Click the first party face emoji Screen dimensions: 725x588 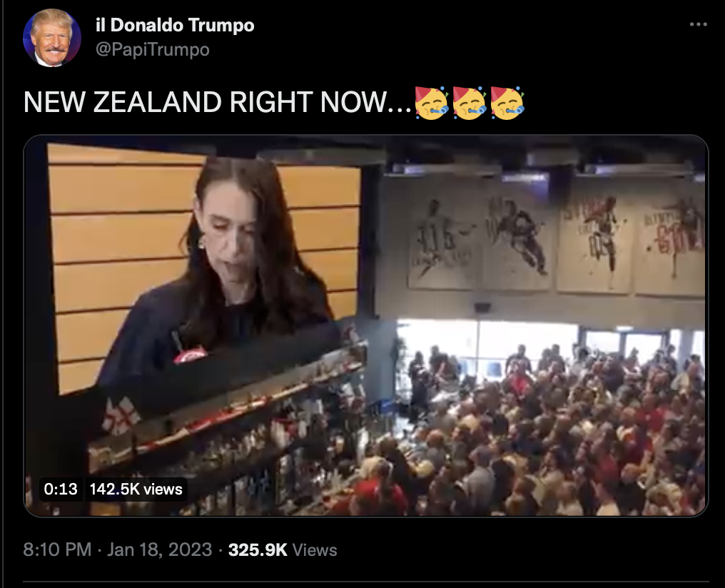(x=432, y=103)
